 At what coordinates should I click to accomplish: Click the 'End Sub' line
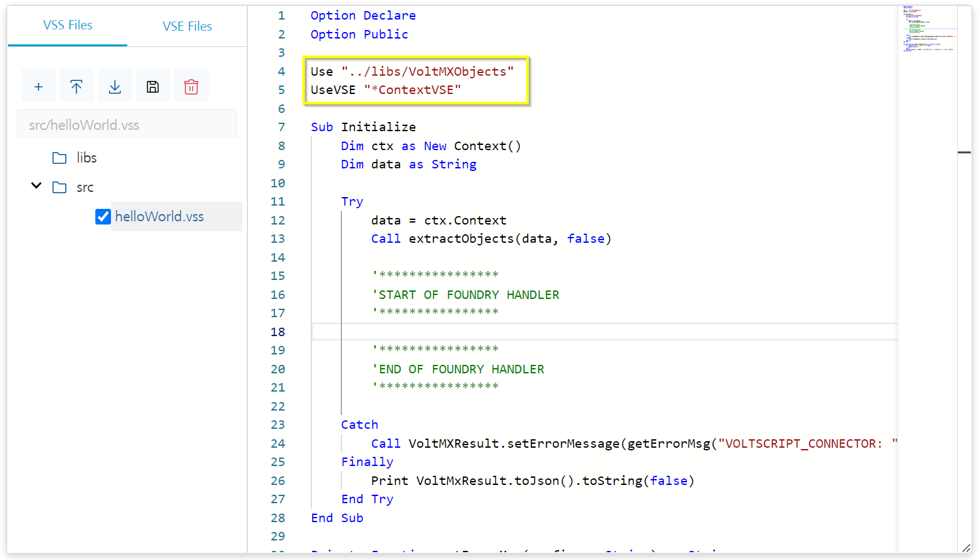[337, 518]
